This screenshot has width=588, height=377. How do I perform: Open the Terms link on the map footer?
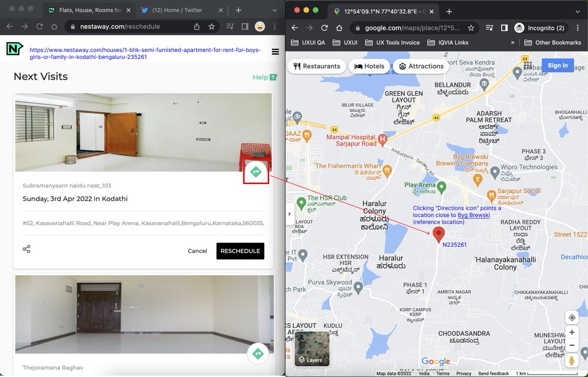tap(442, 374)
